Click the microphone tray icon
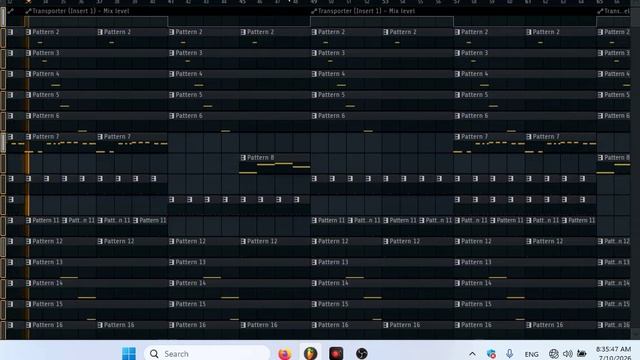The height and width of the screenshot is (360, 640). [509, 354]
